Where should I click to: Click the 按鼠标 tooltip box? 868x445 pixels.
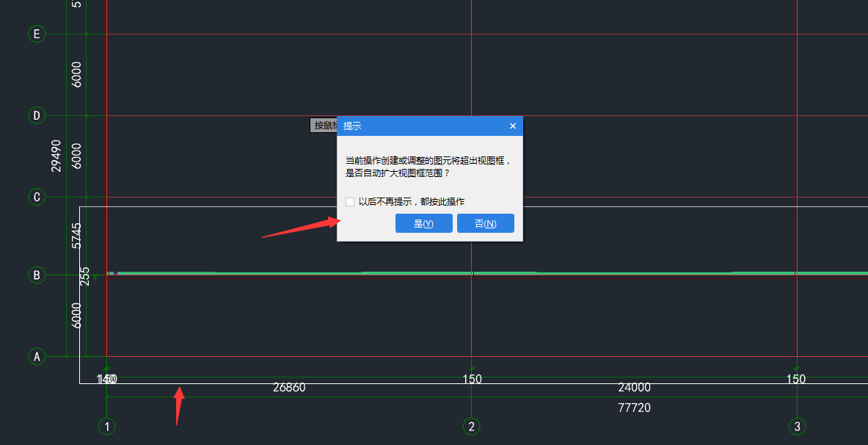point(321,125)
